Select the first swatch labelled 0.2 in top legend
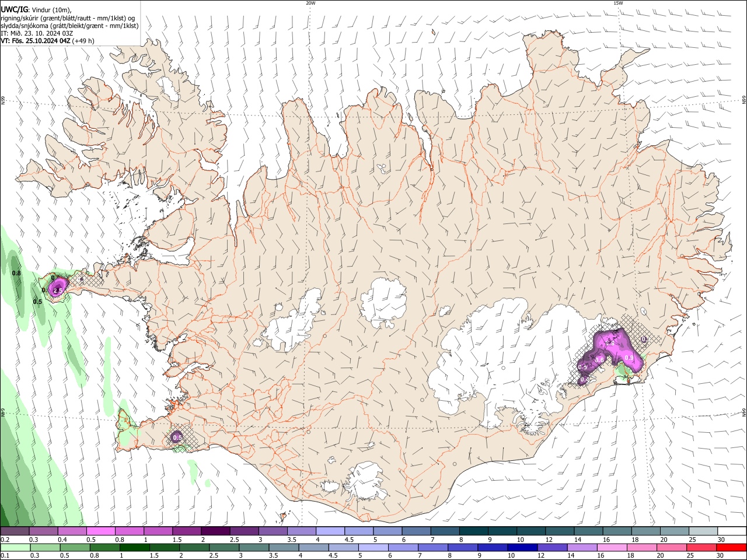747x560 pixels. pyautogui.click(x=15, y=531)
